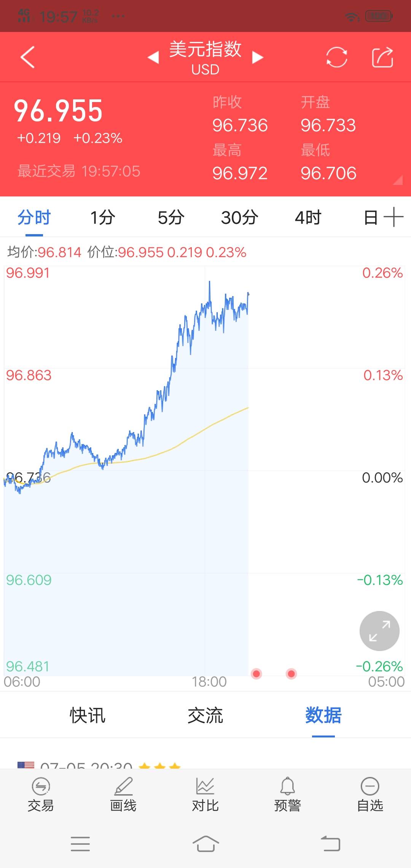Select the 4时 timeframe tab
The width and height of the screenshot is (411, 868).
point(308,218)
